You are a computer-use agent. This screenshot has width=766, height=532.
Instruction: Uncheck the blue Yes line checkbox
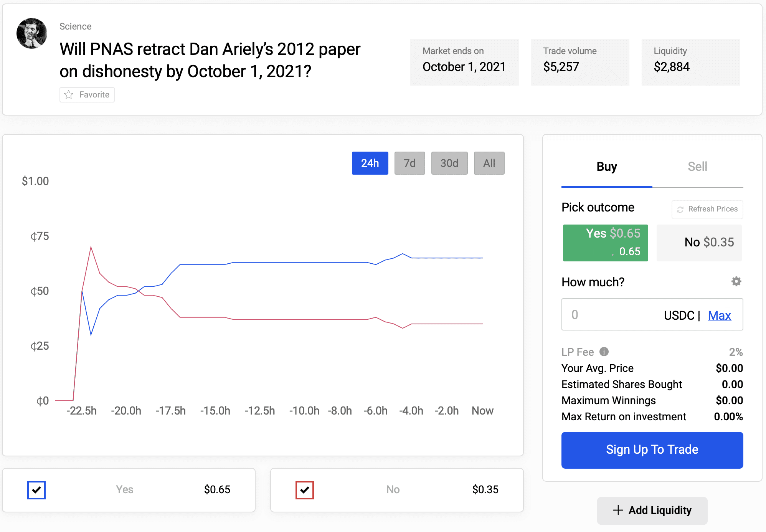coord(36,490)
